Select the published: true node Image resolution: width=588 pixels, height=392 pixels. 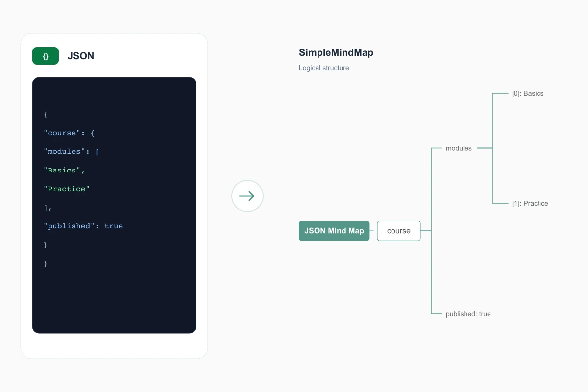click(468, 314)
